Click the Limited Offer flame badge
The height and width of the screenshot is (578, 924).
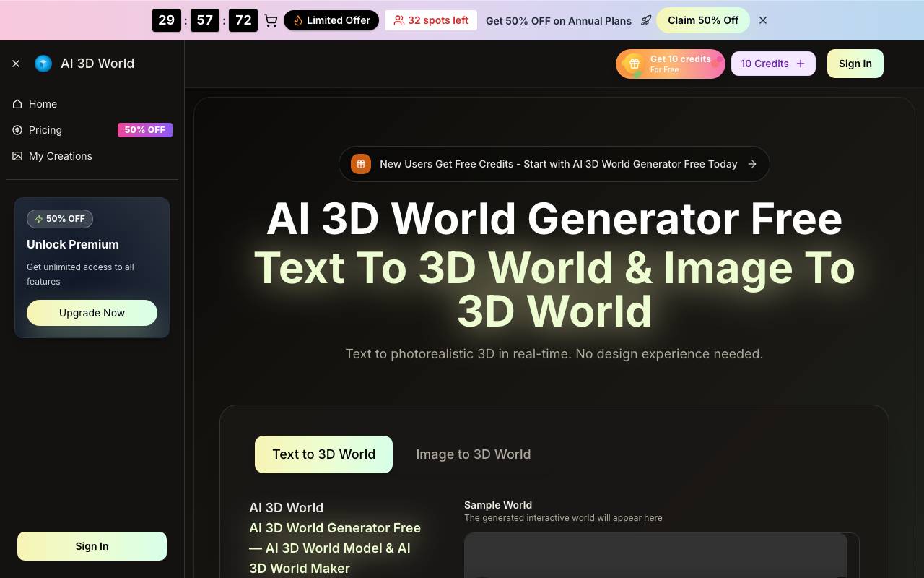click(x=331, y=20)
